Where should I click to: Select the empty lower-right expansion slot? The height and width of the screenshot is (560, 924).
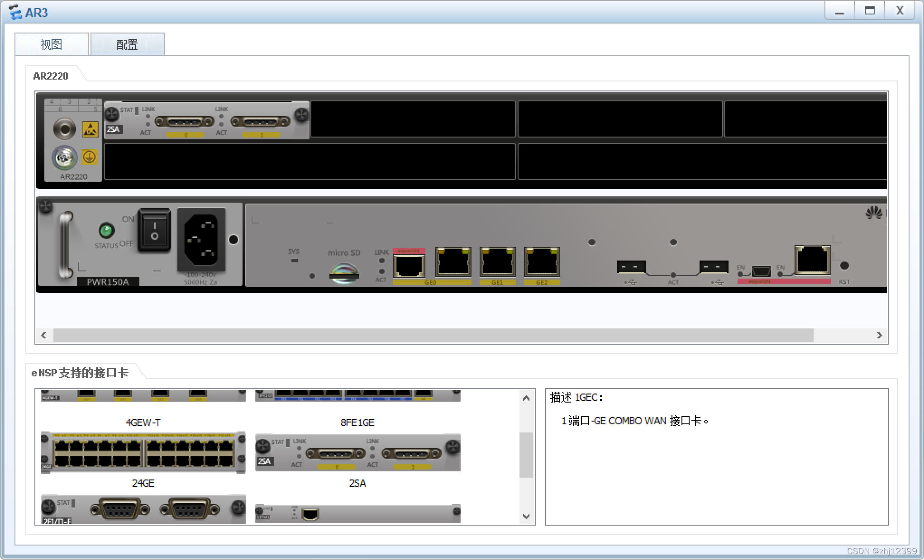[x=702, y=161]
